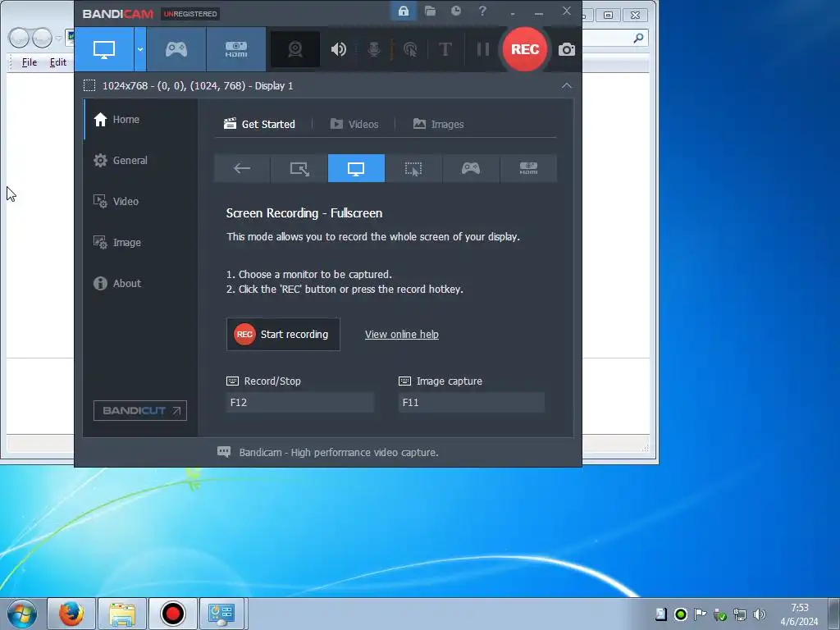Open the View online help link
This screenshot has width=840, height=630.
pyautogui.click(x=402, y=335)
